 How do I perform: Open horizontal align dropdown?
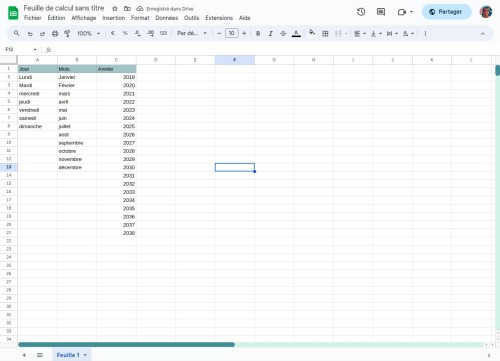pyautogui.click(x=360, y=33)
